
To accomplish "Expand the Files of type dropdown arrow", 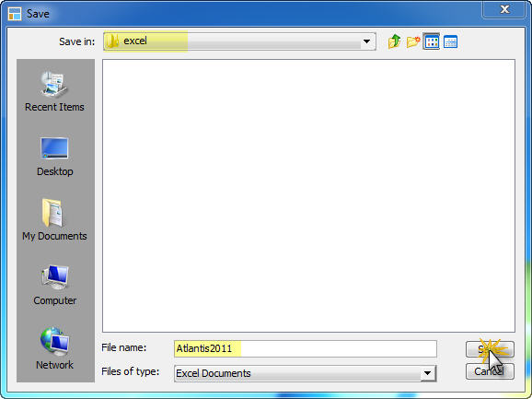I will pyautogui.click(x=427, y=373).
